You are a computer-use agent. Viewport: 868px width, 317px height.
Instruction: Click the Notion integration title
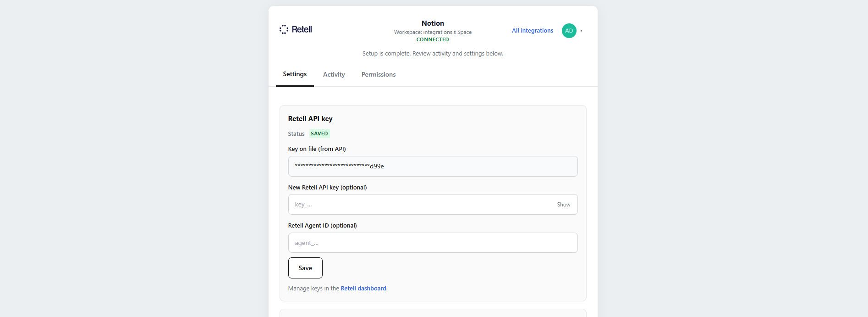tap(433, 23)
